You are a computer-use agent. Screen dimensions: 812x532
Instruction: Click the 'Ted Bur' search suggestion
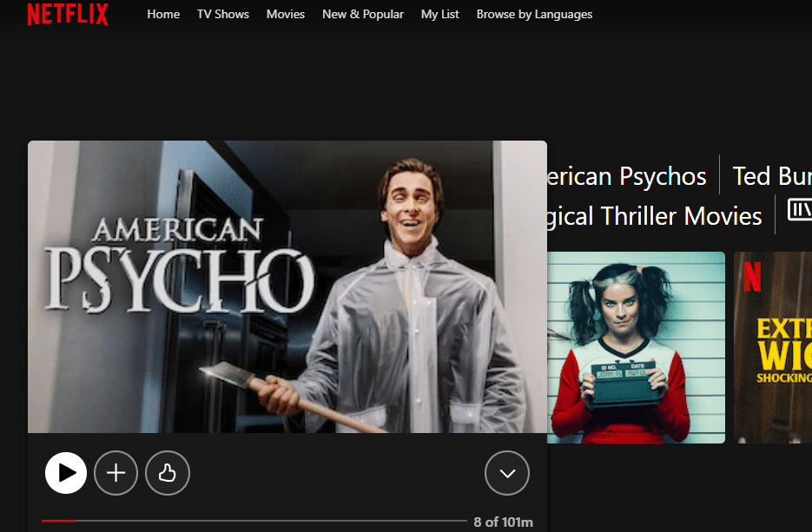coord(772,176)
